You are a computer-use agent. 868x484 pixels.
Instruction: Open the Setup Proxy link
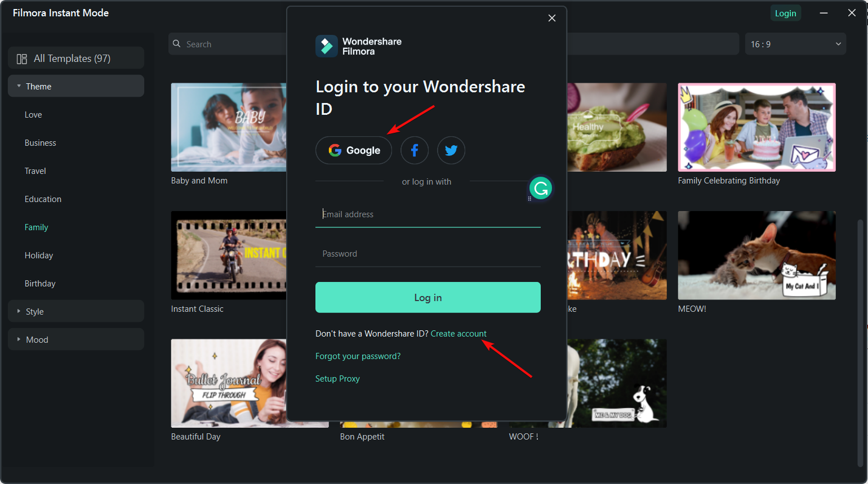click(337, 379)
